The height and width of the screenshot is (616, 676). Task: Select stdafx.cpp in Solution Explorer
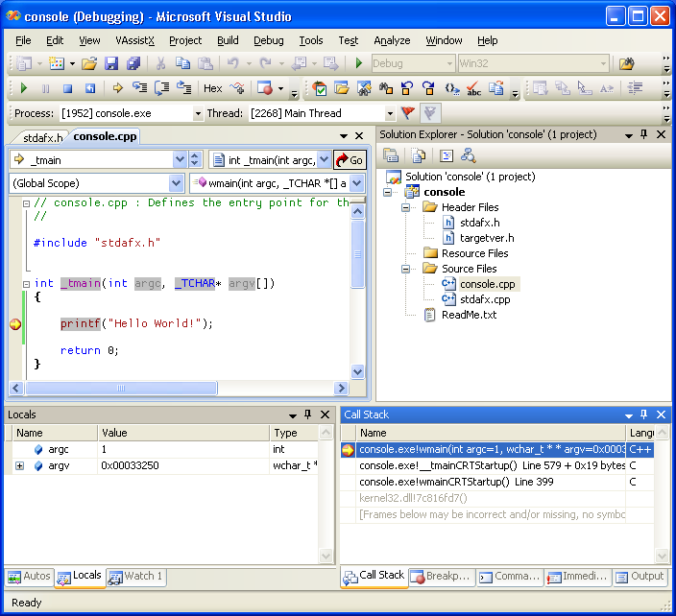(x=485, y=299)
